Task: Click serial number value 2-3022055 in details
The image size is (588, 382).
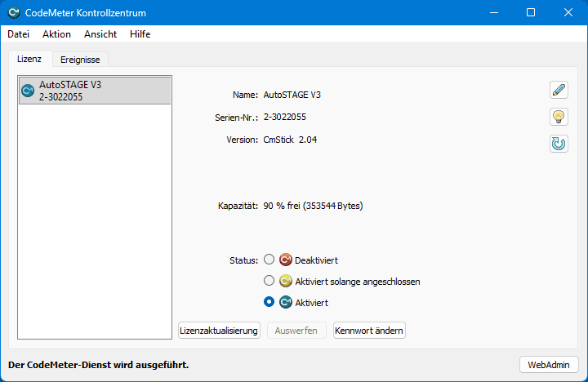Action: click(285, 117)
